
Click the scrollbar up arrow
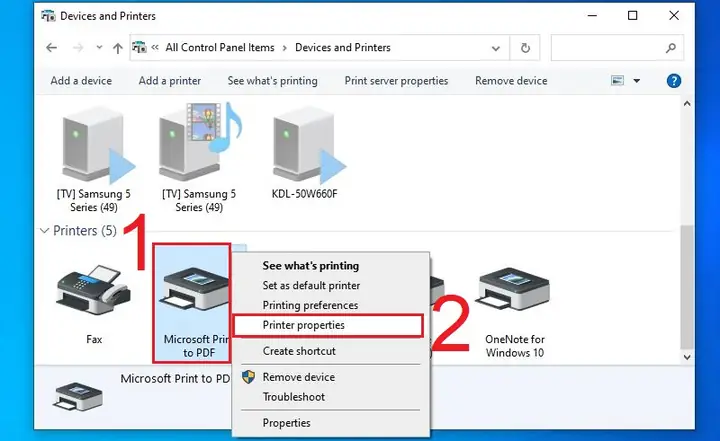pos(687,104)
